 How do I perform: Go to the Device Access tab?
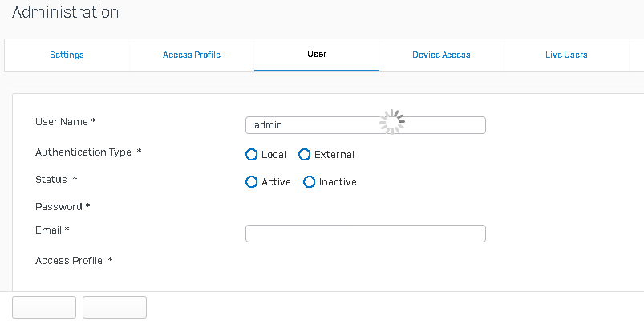442,55
